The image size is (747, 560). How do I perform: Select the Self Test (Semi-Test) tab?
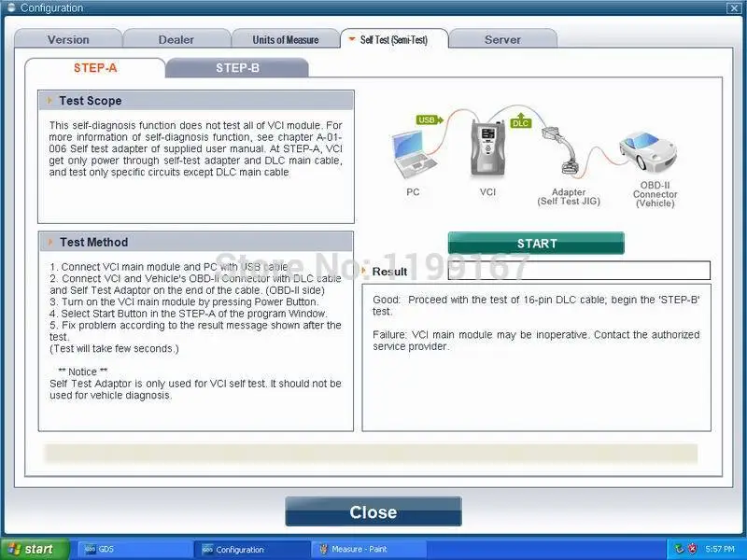point(393,39)
